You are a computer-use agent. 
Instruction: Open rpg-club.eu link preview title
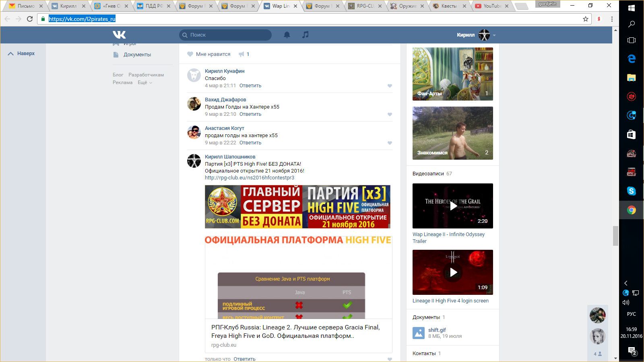[295, 331]
